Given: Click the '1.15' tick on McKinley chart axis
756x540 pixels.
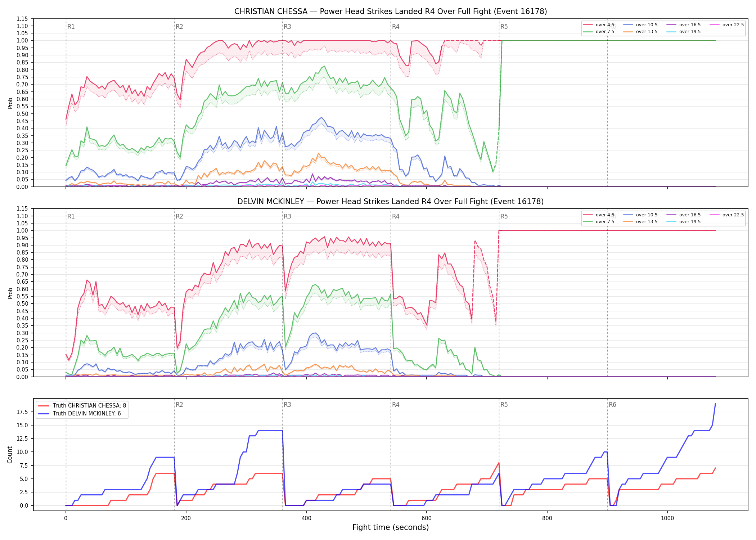Looking at the screenshot, I should [x=22, y=208].
